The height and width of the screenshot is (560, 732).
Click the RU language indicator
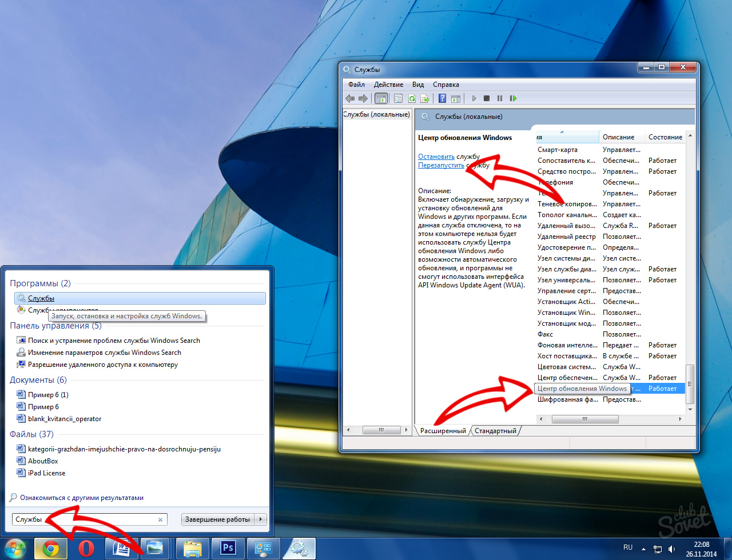tap(628, 548)
